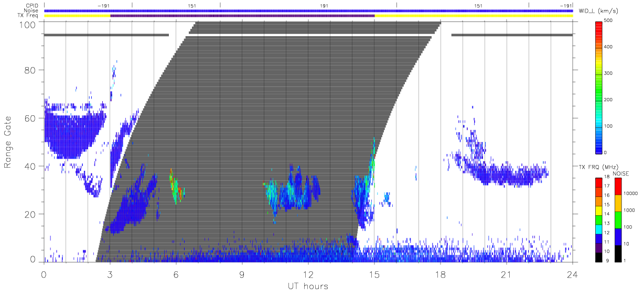Click Range Gate axis tick 60
This screenshot has width=644, height=297.
[x=31, y=118]
